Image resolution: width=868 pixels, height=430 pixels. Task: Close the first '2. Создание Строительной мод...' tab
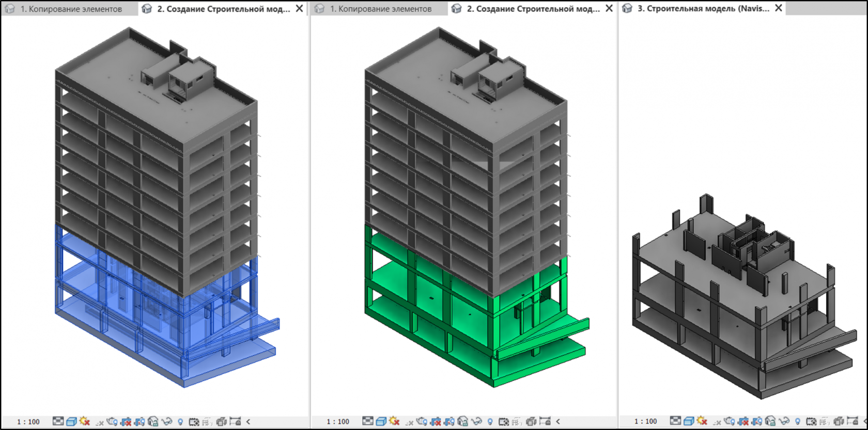[x=300, y=8]
